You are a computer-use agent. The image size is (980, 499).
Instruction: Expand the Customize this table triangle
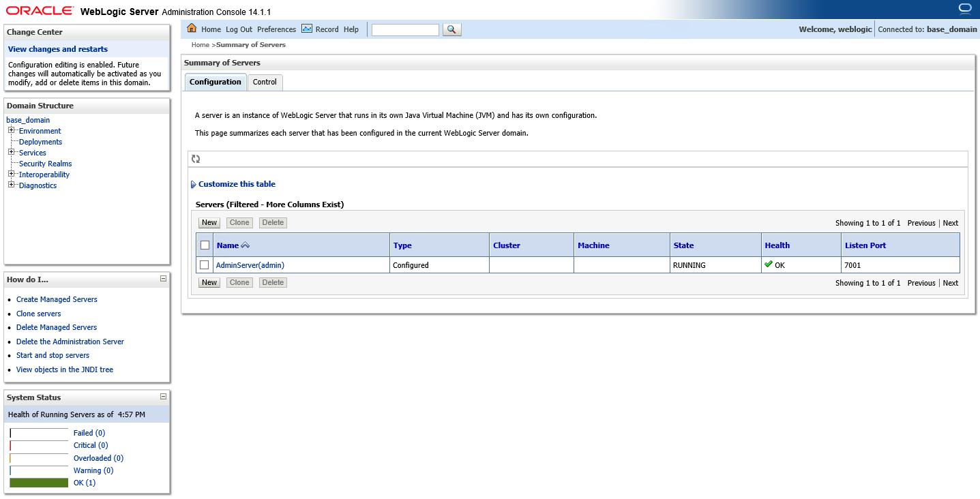(x=194, y=184)
